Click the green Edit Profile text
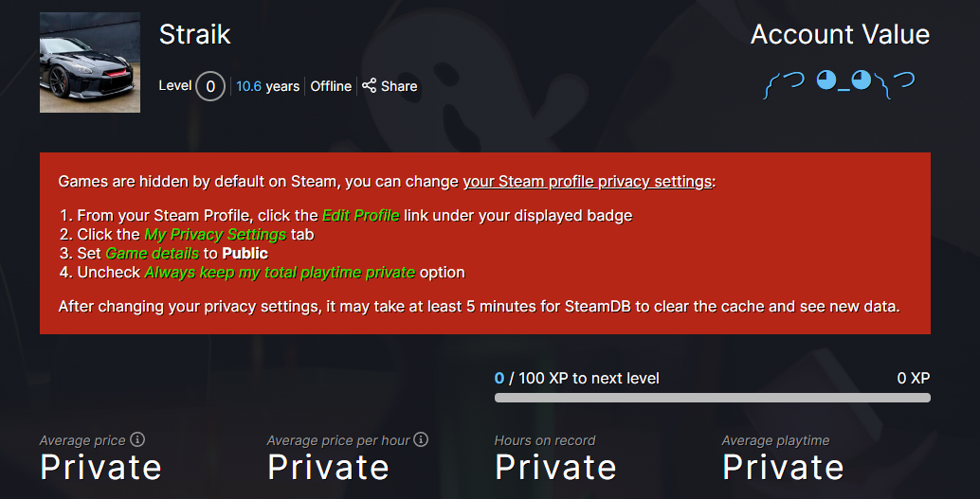 tap(360, 216)
